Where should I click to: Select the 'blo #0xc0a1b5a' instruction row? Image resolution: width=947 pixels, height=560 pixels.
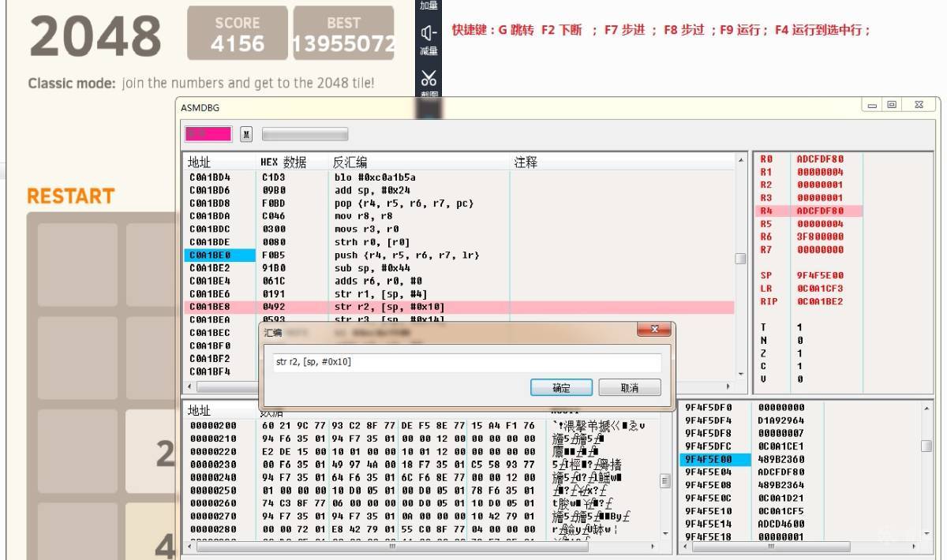coord(459,177)
